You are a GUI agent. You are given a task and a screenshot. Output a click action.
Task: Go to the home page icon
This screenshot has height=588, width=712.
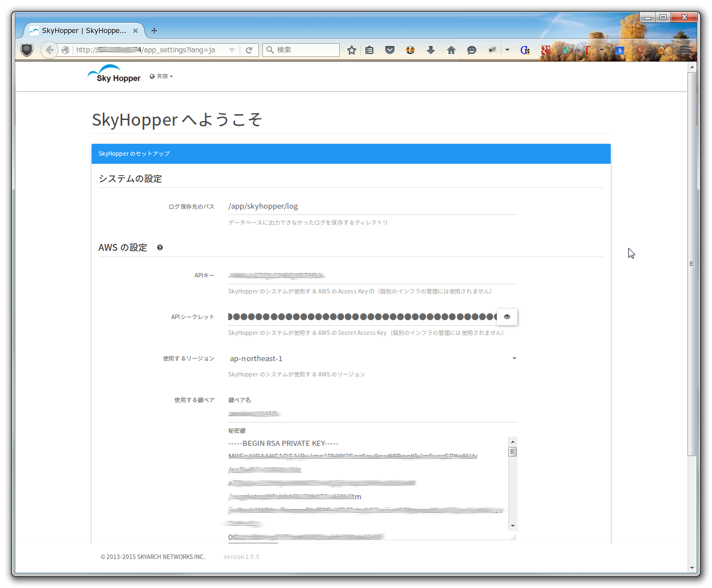pyautogui.click(x=451, y=50)
